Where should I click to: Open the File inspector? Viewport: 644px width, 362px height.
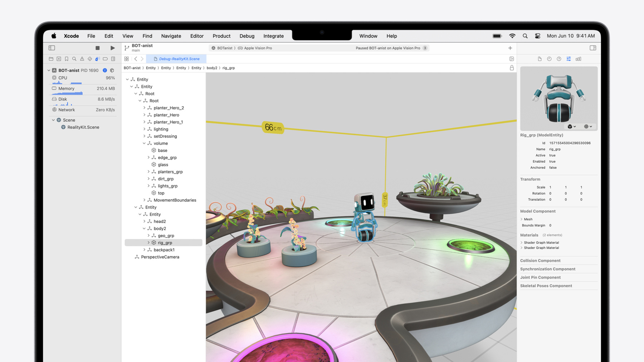click(x=540, y=59)
